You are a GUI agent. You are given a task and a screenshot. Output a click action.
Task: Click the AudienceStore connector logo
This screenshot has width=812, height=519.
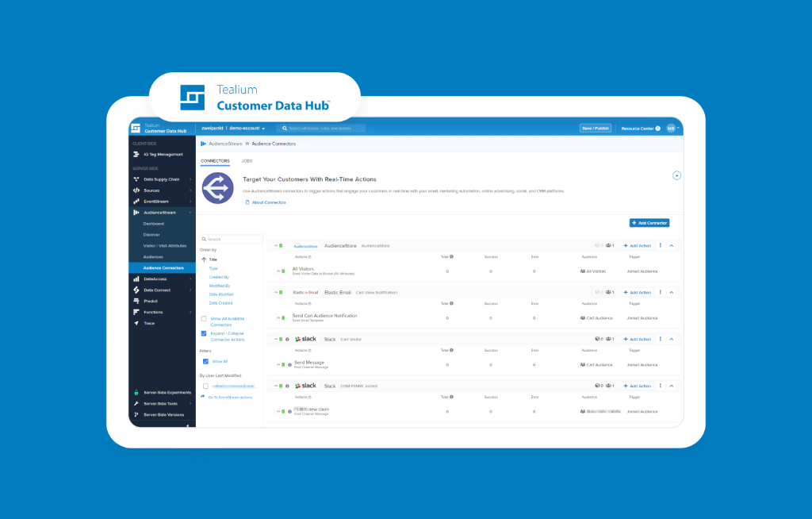305,246
